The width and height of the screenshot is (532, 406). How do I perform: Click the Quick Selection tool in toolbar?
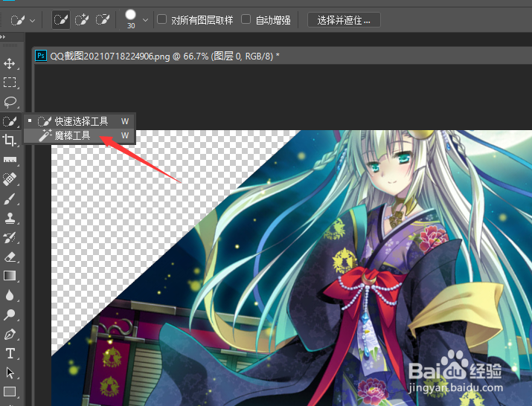click(10, 121)
